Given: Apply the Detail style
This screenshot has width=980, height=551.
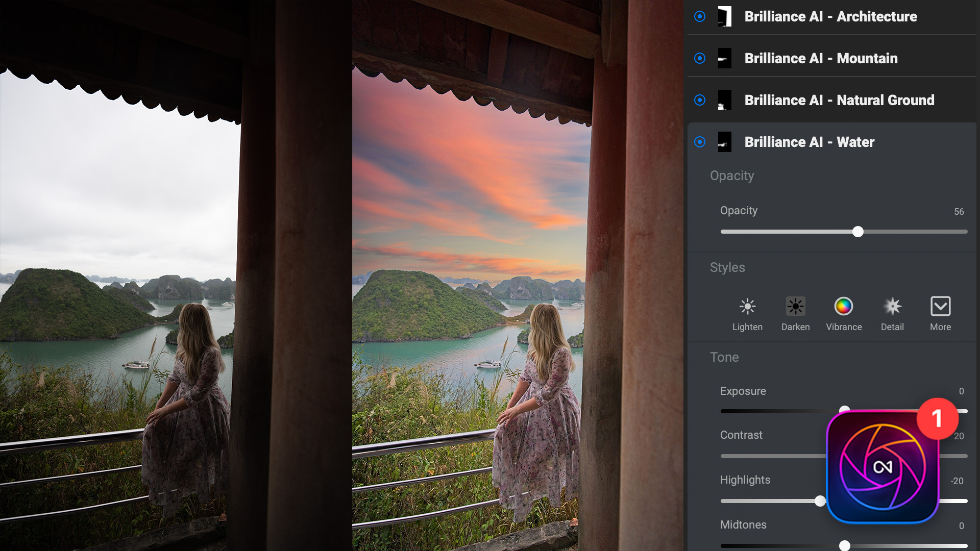Looking at the screenshot, I should (892, 306).
